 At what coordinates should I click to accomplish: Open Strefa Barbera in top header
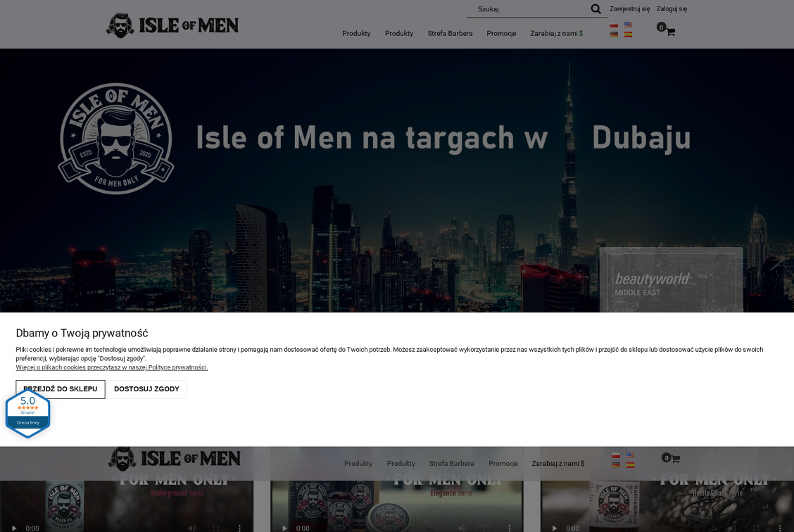tap(450, 33)
